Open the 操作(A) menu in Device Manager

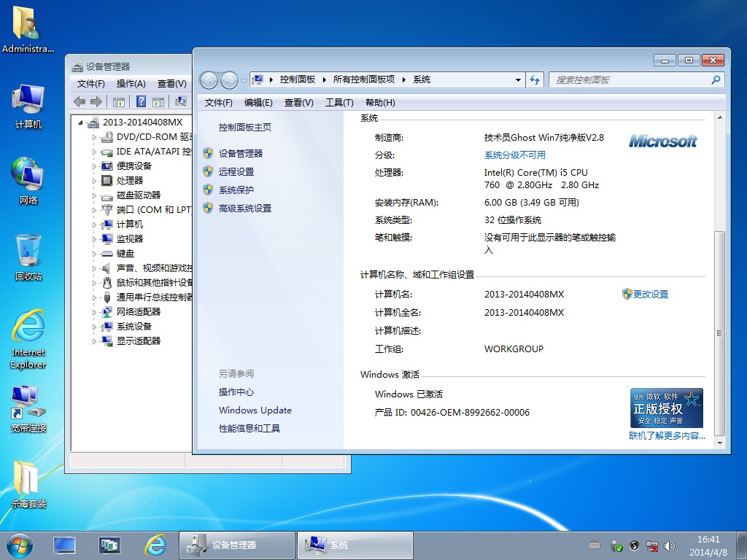(131, 84)
